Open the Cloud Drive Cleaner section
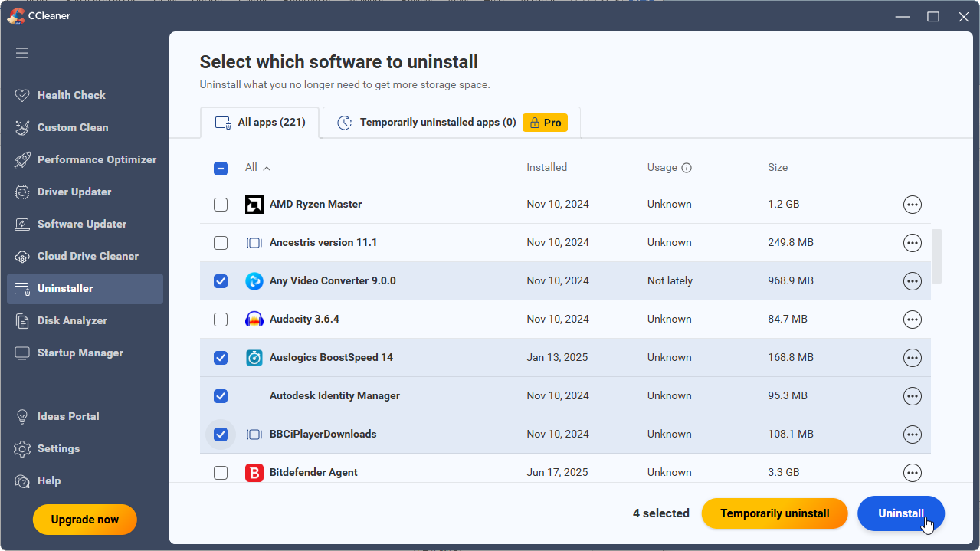Viewport: 980px width, 551px height. (87, 256)
